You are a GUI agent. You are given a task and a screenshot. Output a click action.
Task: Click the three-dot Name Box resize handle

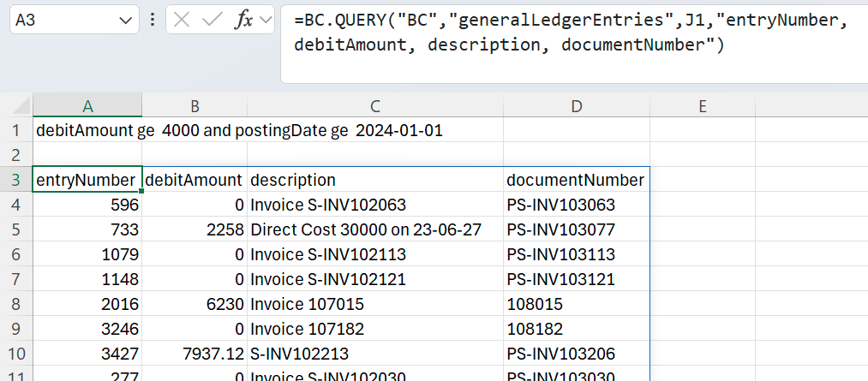click(152, 21)
